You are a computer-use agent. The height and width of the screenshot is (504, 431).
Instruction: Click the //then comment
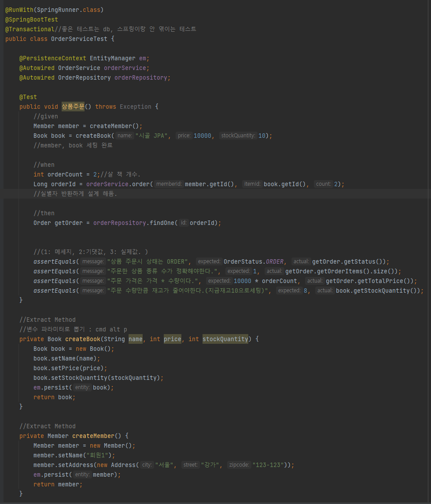pos(44,213)
